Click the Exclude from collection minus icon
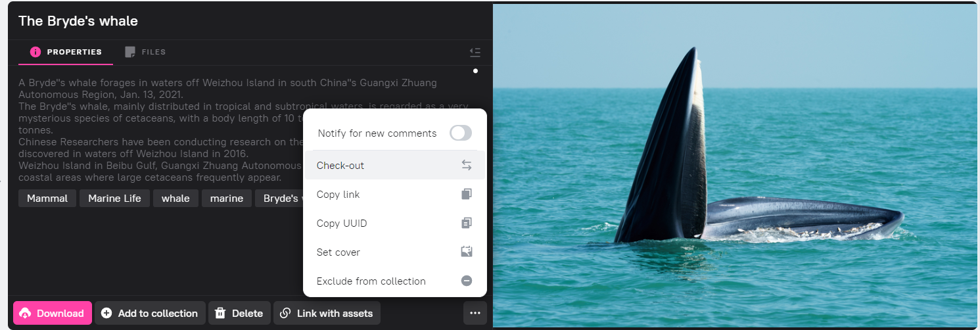The image size is (980, 330). click(x=466, y=281)
